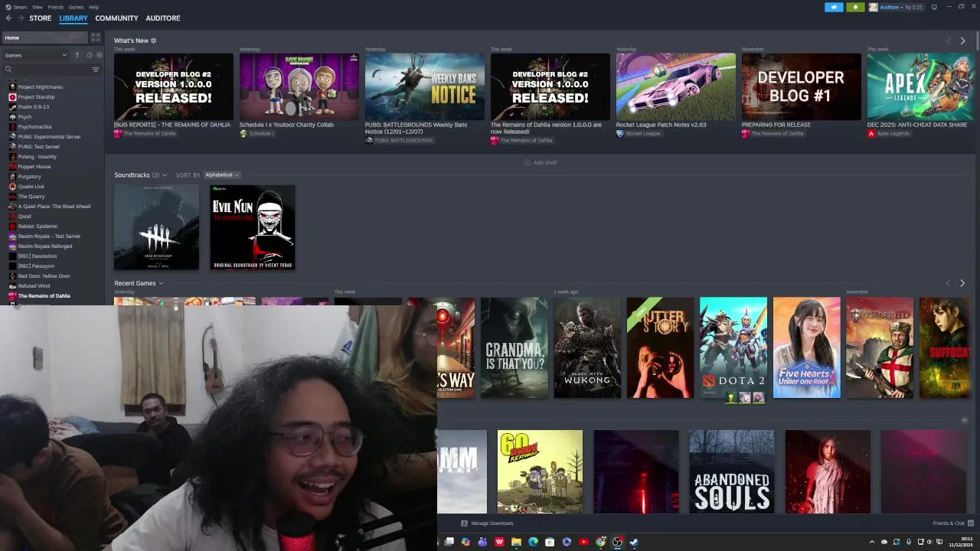Collapse the shelf using the up arrow

coord(964,420)
